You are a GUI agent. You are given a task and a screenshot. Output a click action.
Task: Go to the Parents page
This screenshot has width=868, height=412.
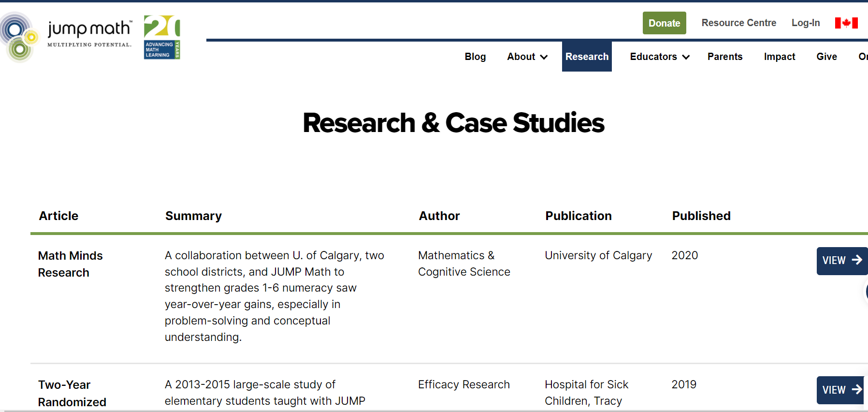(724, 57)
